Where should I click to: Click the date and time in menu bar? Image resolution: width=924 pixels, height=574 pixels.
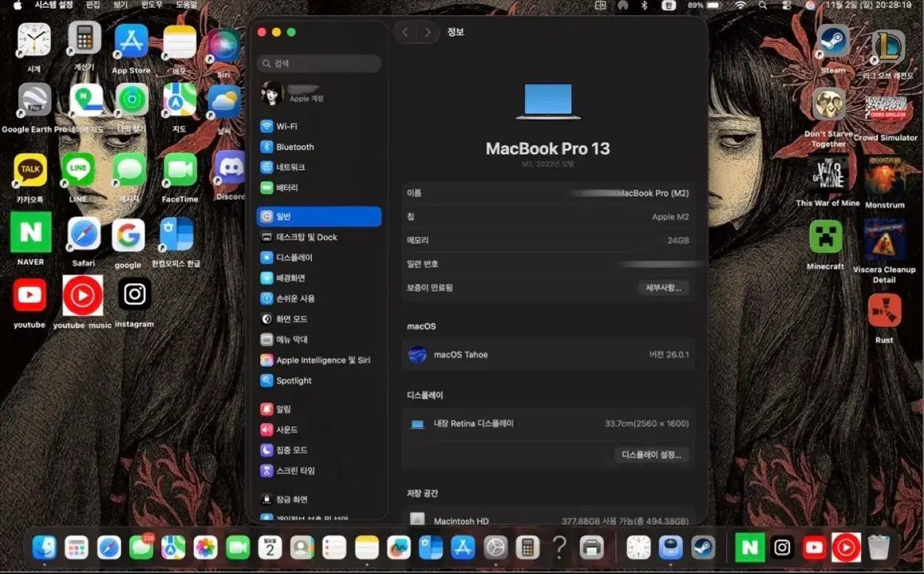click(x=869, y=5)
